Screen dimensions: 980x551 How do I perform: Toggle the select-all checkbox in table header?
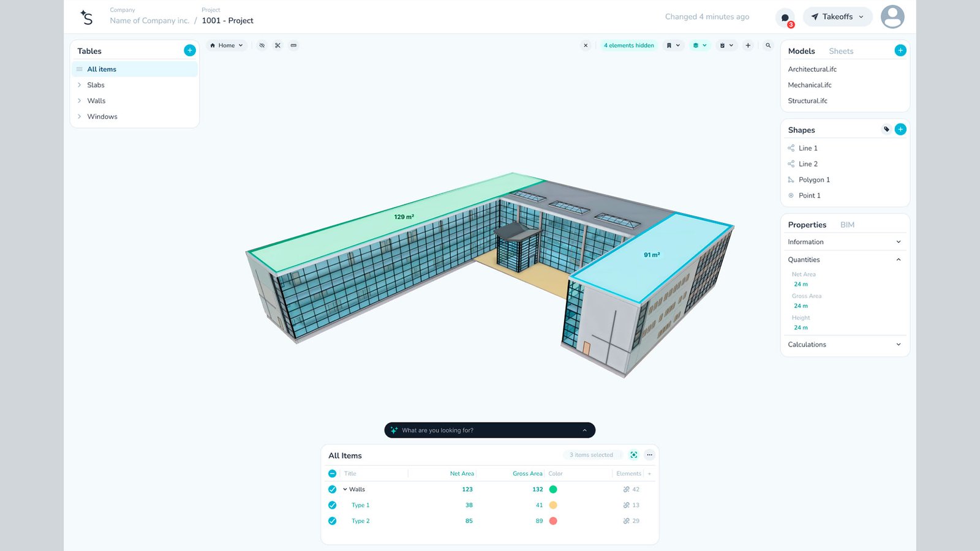click(332, 473)
